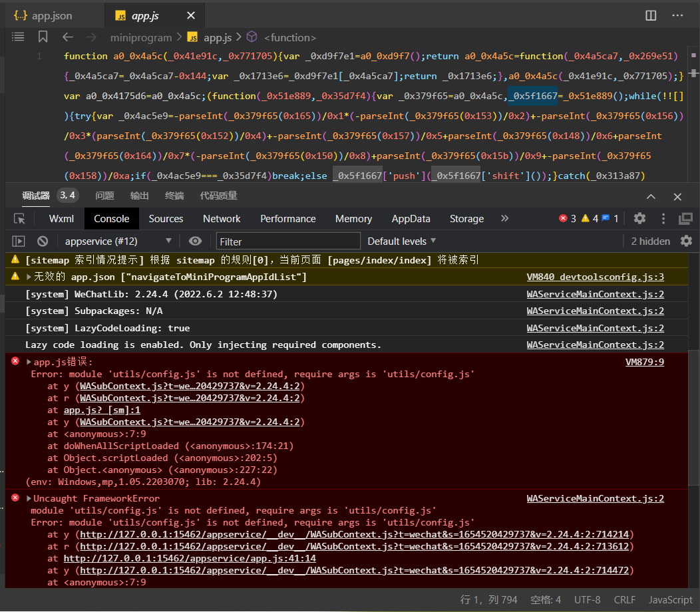Open the appservice (#12) context dropdown

click(x=118, y=241)
